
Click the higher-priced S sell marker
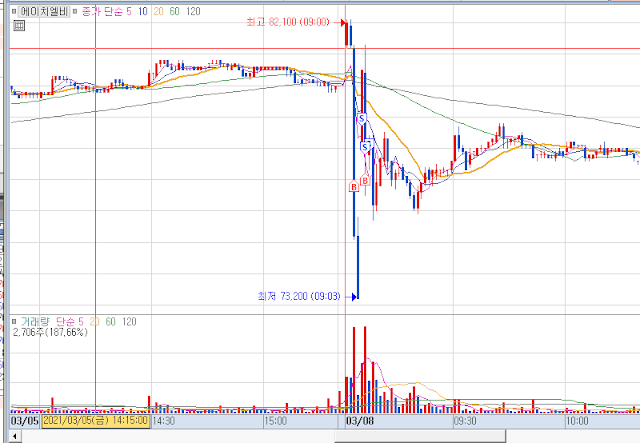[362, 118]
